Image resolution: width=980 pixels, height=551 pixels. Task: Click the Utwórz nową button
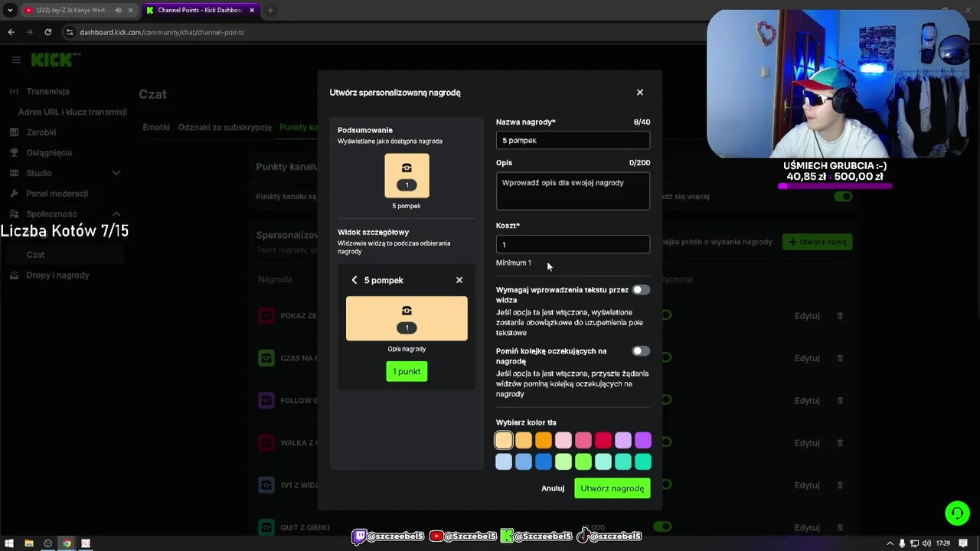817,242
